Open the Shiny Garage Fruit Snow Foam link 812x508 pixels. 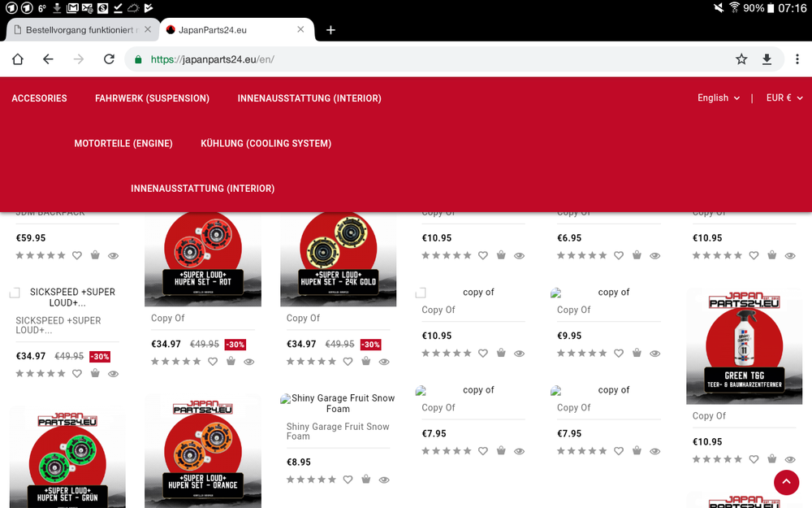click(338, 432)
